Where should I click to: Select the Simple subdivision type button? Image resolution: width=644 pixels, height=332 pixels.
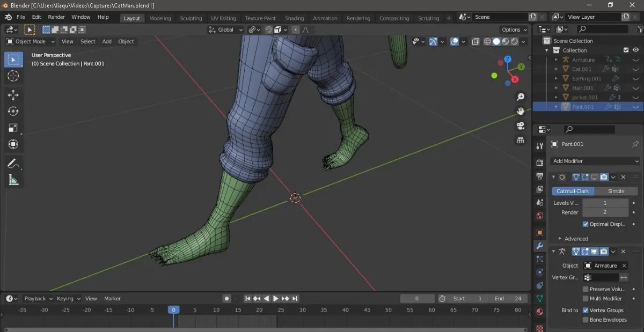point(616,191)
